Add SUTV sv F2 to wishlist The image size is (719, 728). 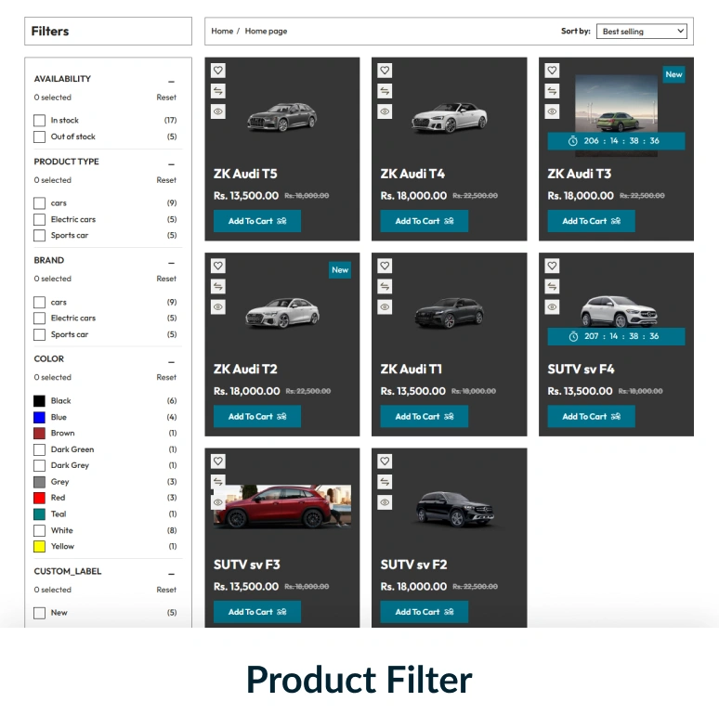click(385, 461)
